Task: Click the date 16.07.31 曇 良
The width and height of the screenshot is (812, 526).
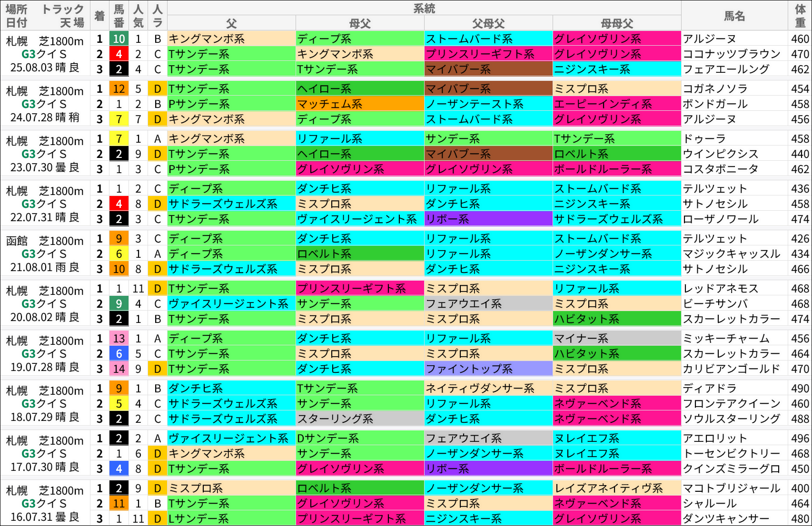Action: [x=45, y=517]
